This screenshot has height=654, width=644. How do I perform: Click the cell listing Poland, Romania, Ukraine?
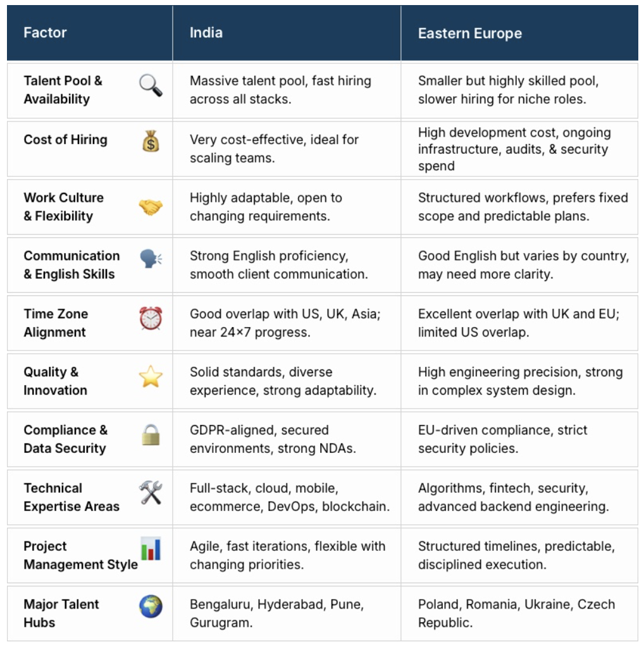pyautogui.click(x=516, y=614)
